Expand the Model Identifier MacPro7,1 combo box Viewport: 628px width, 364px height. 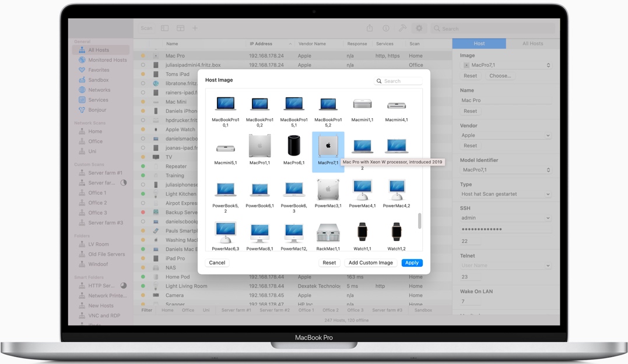(x=505, y=170)
